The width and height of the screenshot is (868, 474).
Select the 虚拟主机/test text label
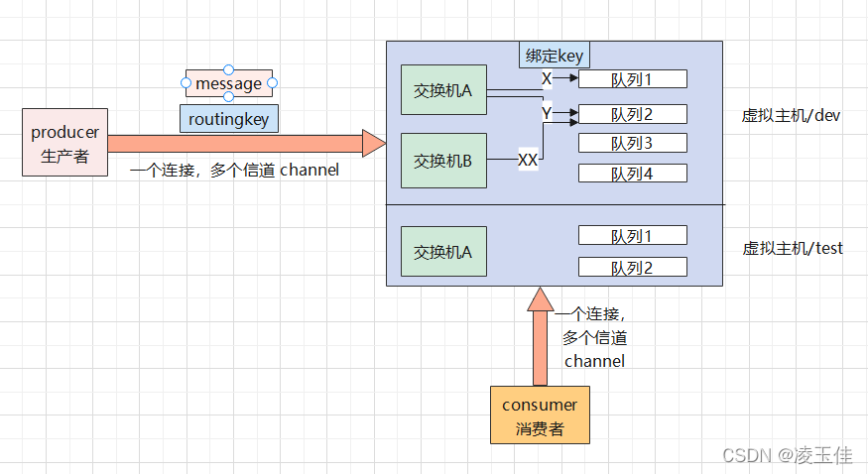[x=793, y=248]
